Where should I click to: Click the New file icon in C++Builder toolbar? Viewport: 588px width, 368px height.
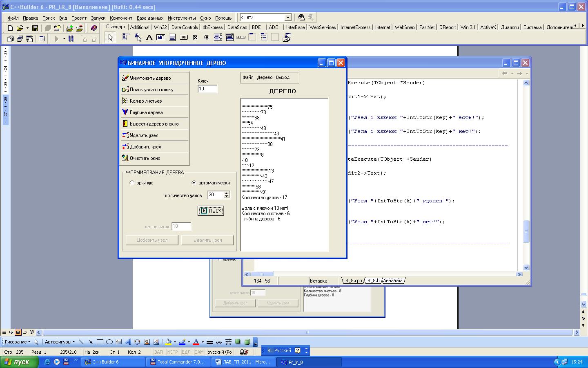(11, 28)
